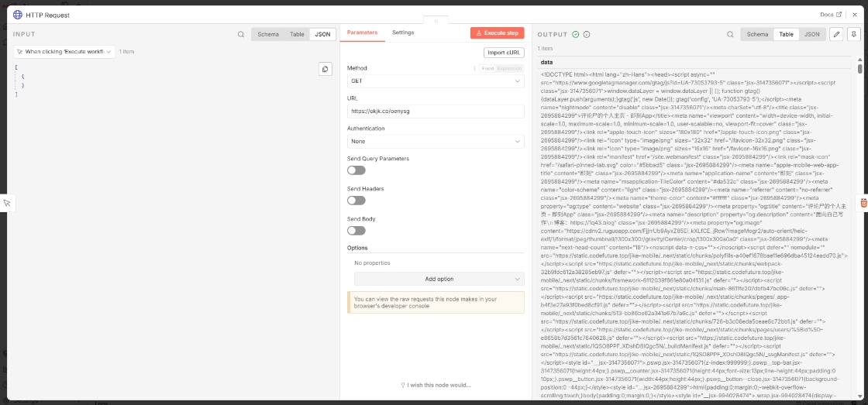
Task: Click the search icon in OUTPUT panel
Action: tap(731, 34)
